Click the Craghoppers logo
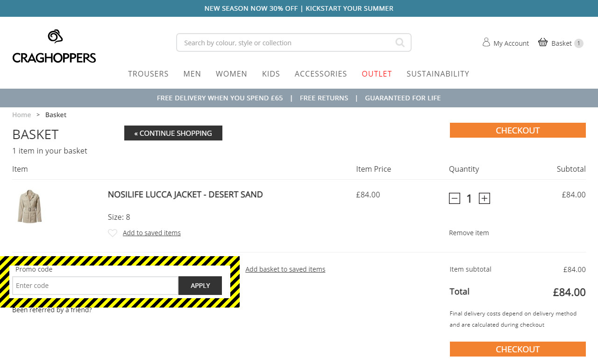Screen dimensions: 598x364 click(x=54, y=46)
